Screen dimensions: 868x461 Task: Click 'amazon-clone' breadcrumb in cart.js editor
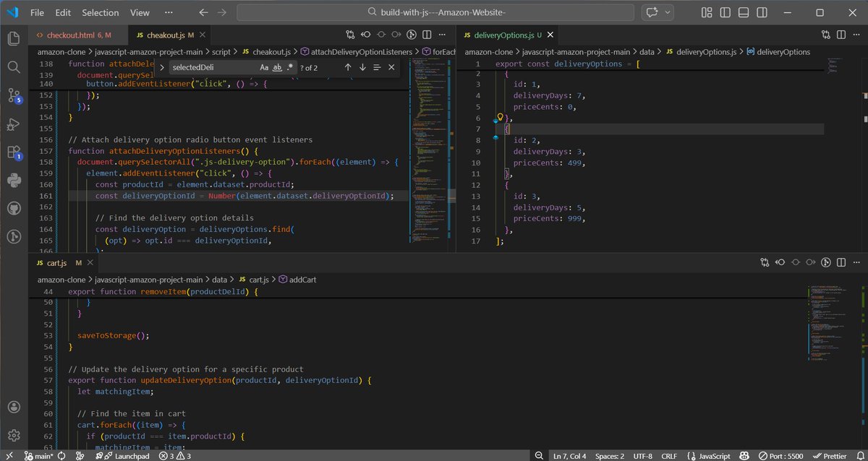pyautogui.click(x=61, y=279)
